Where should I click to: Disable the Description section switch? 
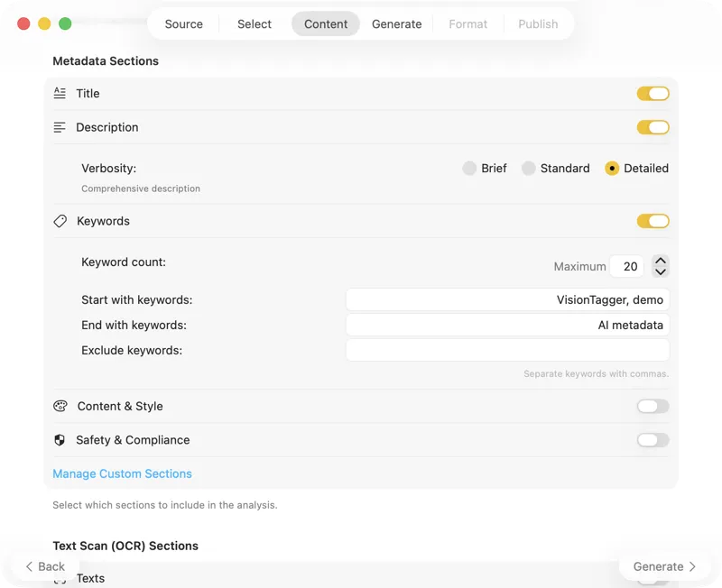point(653,127)
